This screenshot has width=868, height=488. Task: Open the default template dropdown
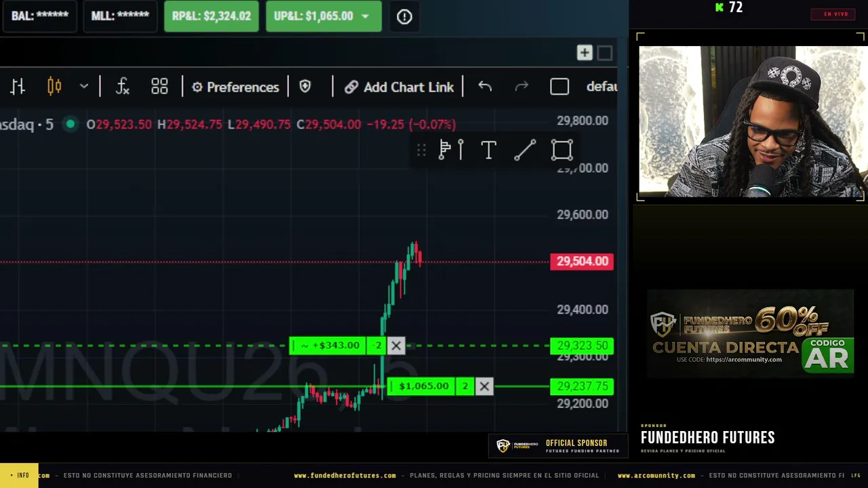tap(601, 87)
